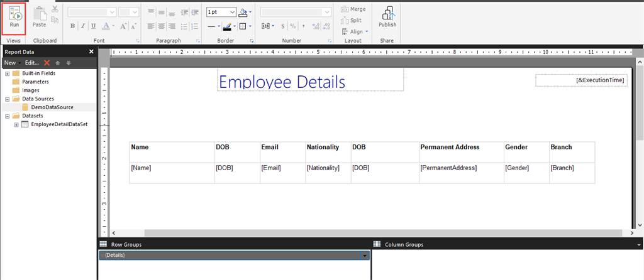Increase font size with grow icon
The width and height of the screenshot is (644, 280).
point(123,26)
